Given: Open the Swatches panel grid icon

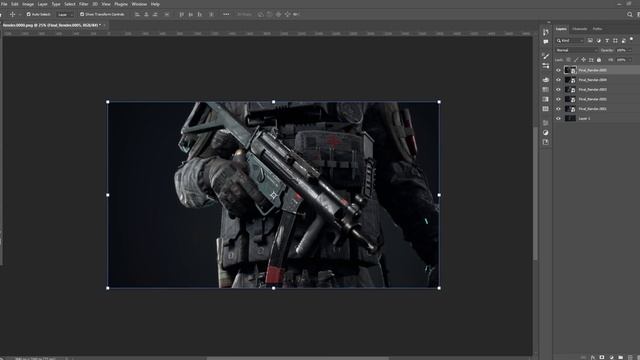Looking at the screenshot, I should coord(546,89).
